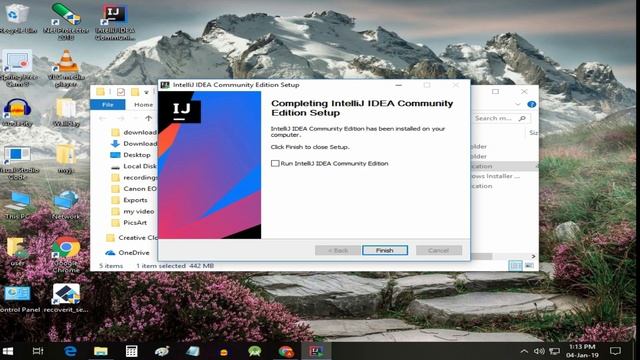
Task: Click the IntelliJ installer taskbar button
Action: pyautogui.click(x=316, y=351)
